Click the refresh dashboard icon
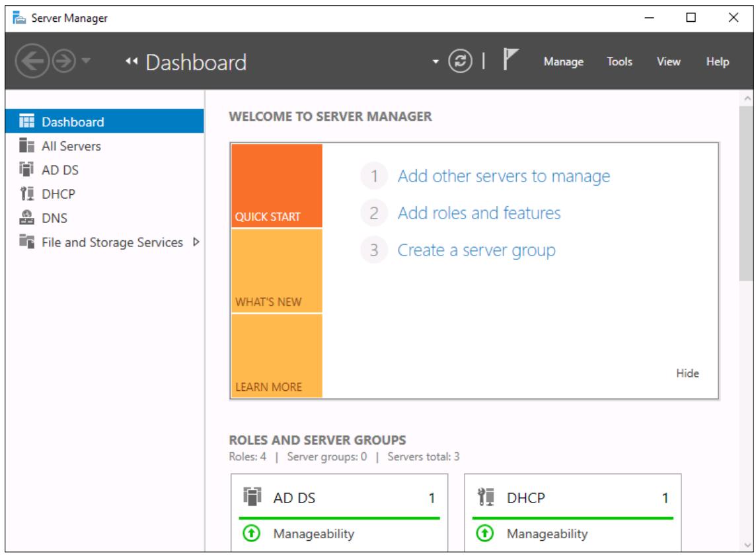Viewport: 756px width, 556px height. (460, 61)
